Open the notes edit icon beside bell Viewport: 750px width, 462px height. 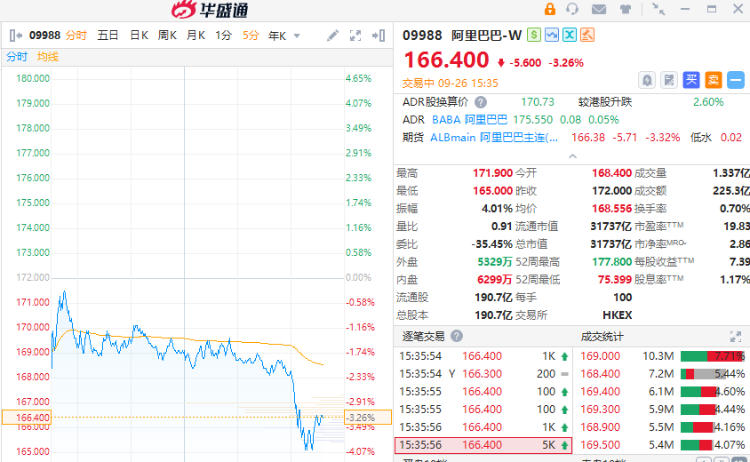pyautogui.click(x=669, y=80)
